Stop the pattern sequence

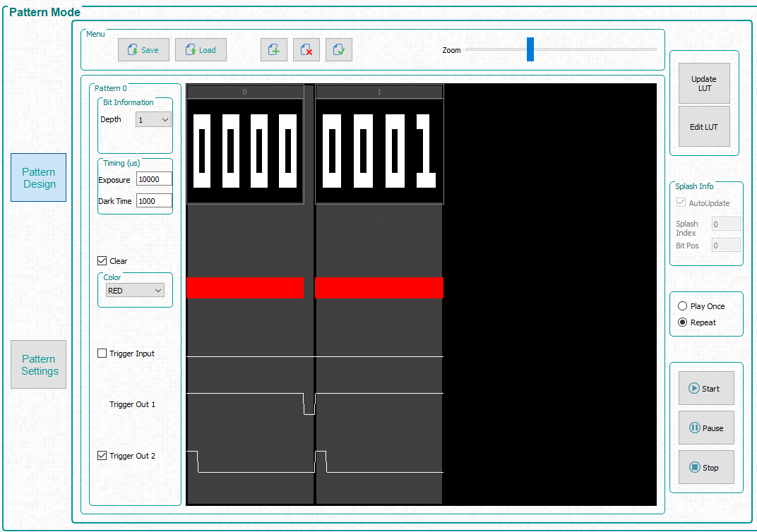[x=706, y=467]
